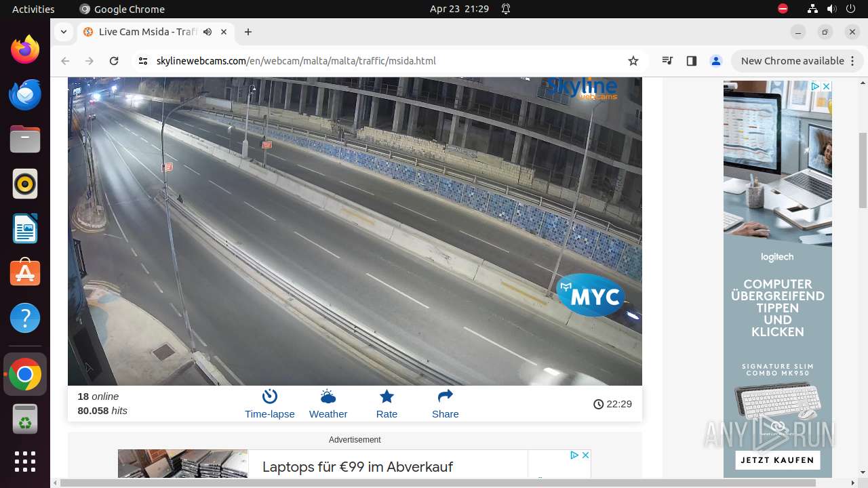This screenshot has height=488, width=868.
Task: Click the live webcam video feed
Action: point(355,231)
